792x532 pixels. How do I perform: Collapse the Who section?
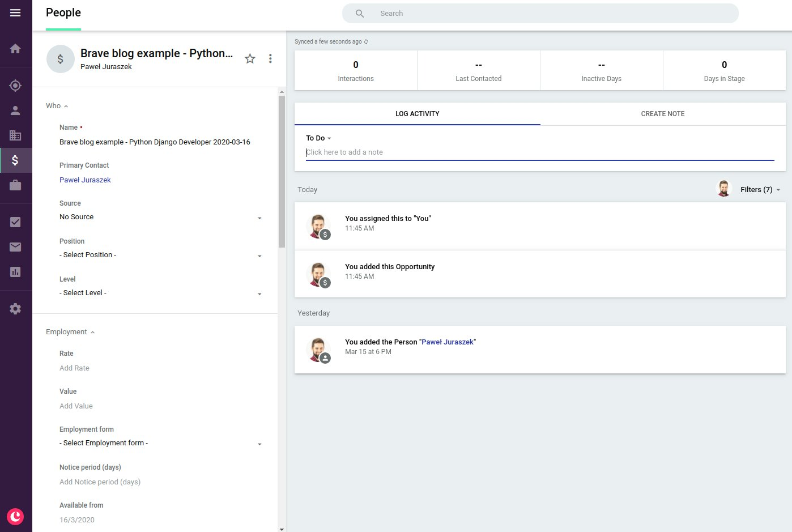pyautogui.click(x=57, y=106)
